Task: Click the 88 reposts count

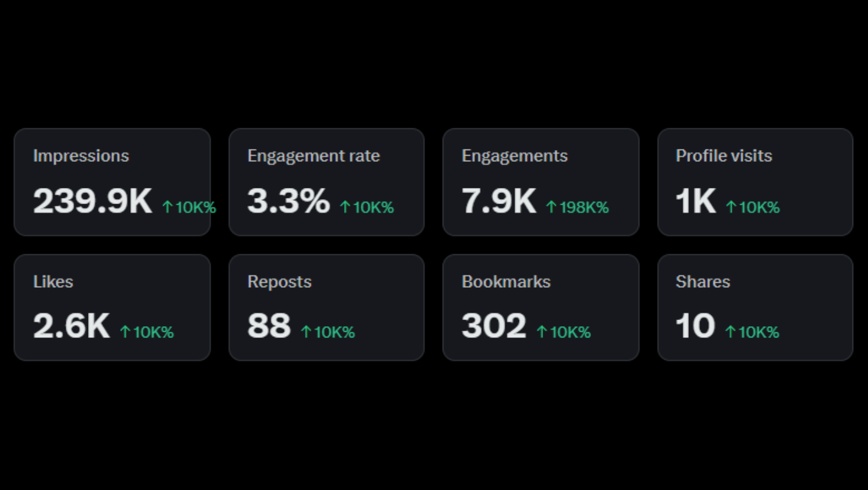Action: pos(269,326)
